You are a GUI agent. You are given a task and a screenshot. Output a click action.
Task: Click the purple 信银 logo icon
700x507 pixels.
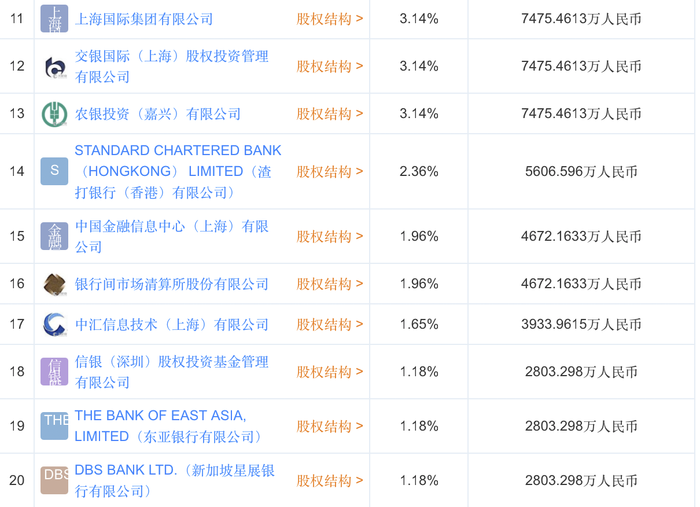click(x=54, y=372)
